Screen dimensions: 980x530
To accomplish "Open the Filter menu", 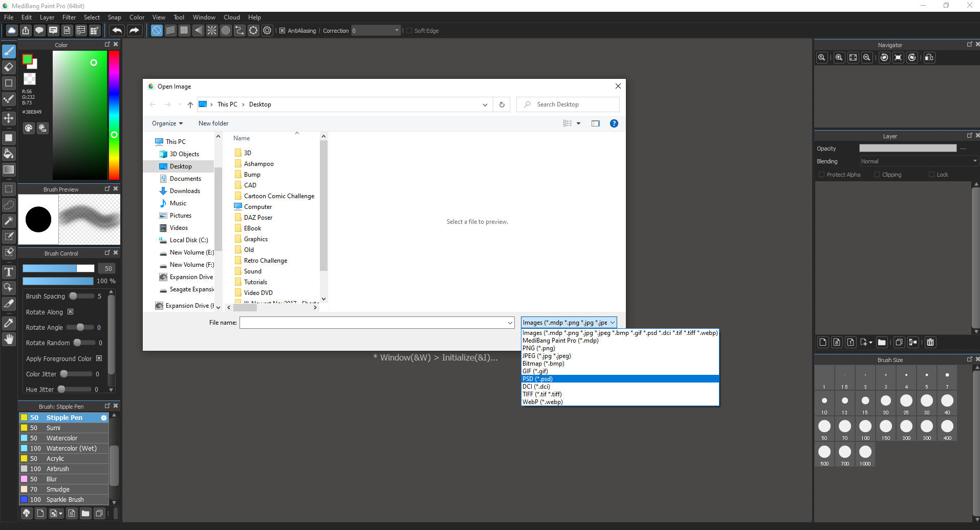I will (x=69, y=17).
